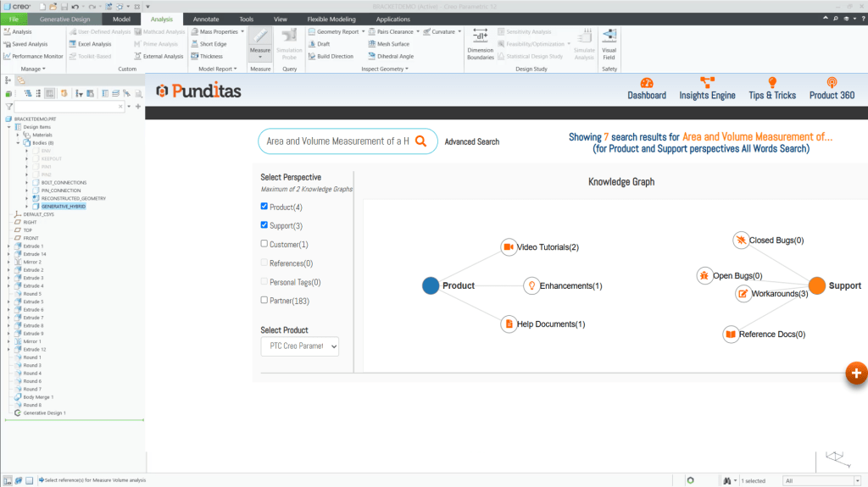Switch to the Annotate ribbon tab
Image resolution: width=868 pixels, height=487 pixels.
pyautogui.click(x=205, y=19)
